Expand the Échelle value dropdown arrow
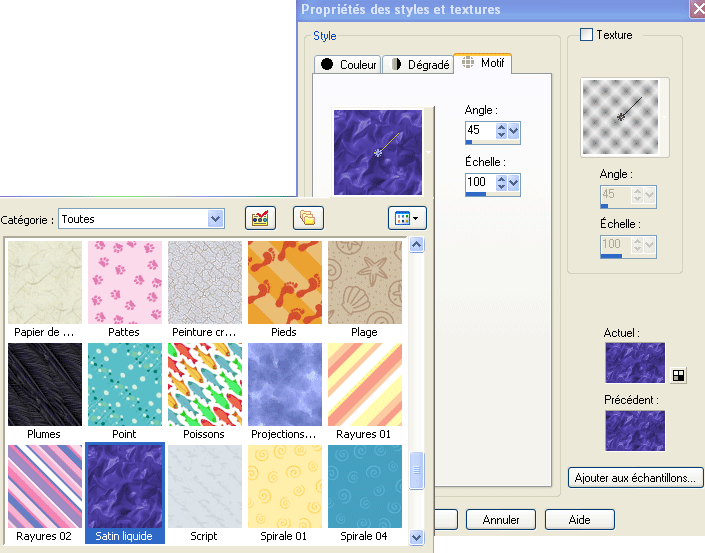 click(x=514, y=183)
